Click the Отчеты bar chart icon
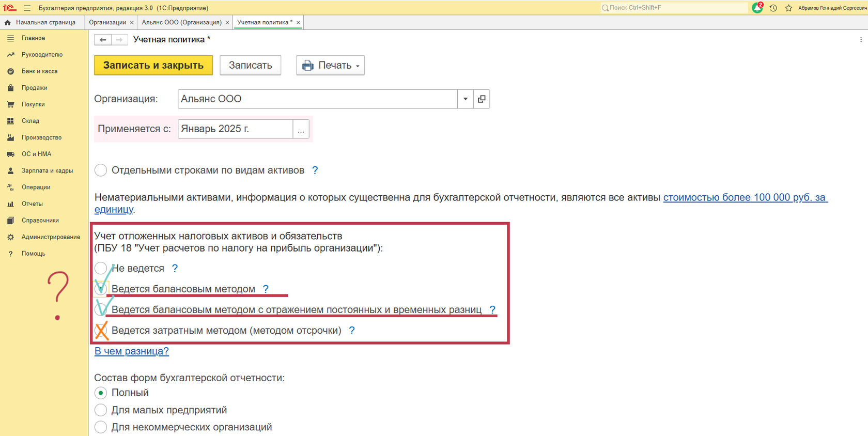Screen dimensions: 868x436 [10, 204]
